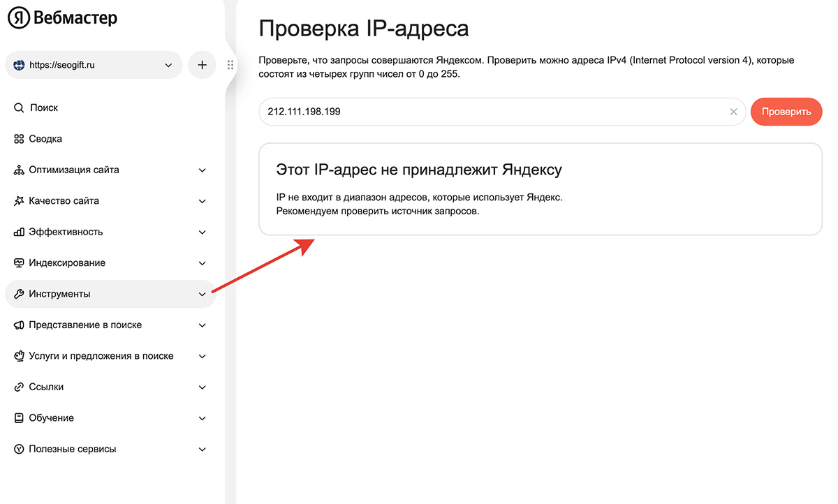Screen dimensions: 838x504
Task: Click the Вебмастер logo
Action: tap(62, 18)
